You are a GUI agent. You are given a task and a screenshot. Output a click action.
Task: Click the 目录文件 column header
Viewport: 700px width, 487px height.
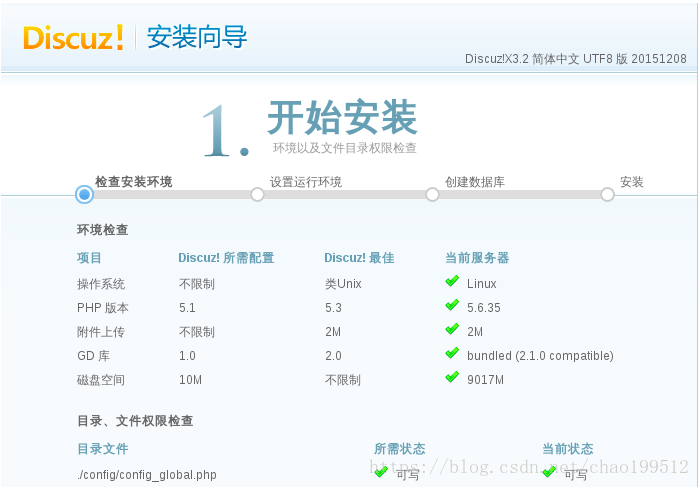(103, 449)
